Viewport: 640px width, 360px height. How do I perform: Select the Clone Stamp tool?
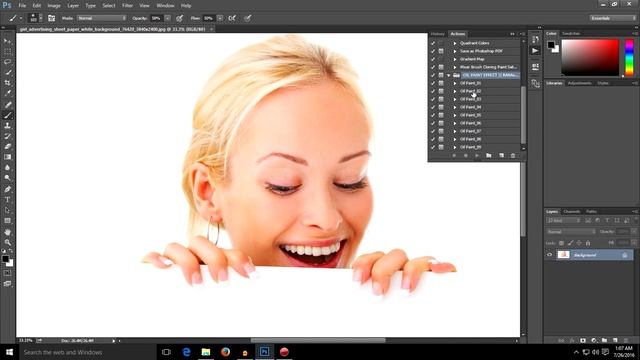click(x=7, y=126)
